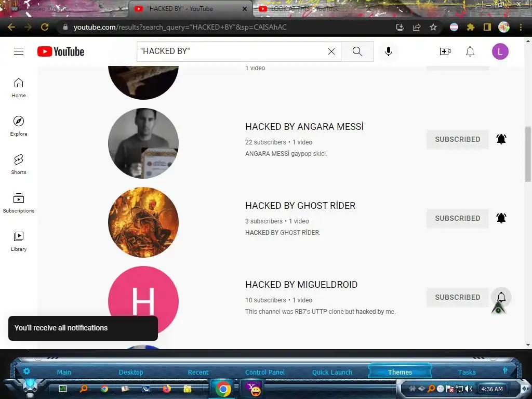Bookmark this page with the star

(x=433, y=27)
